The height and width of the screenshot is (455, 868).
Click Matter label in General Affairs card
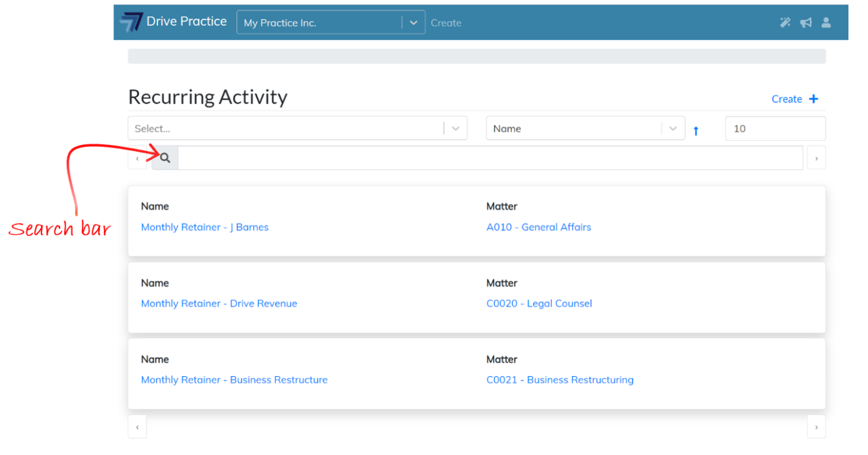[x=502, y=206]
